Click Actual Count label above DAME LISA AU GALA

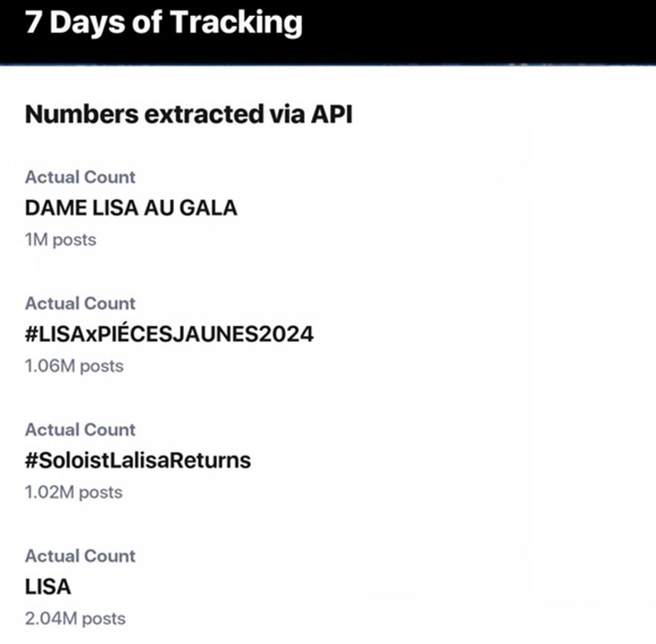pyautogui.click(x=80, y=177)
